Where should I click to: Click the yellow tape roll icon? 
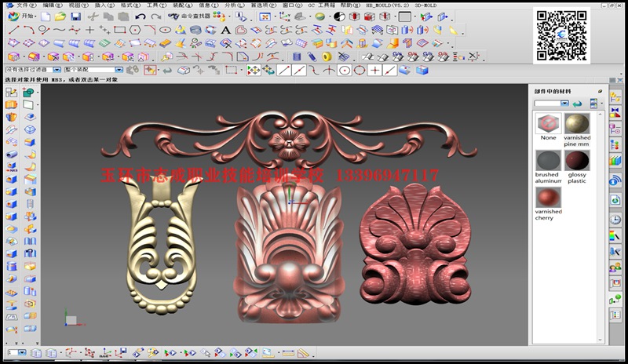(x=327, y=56)
